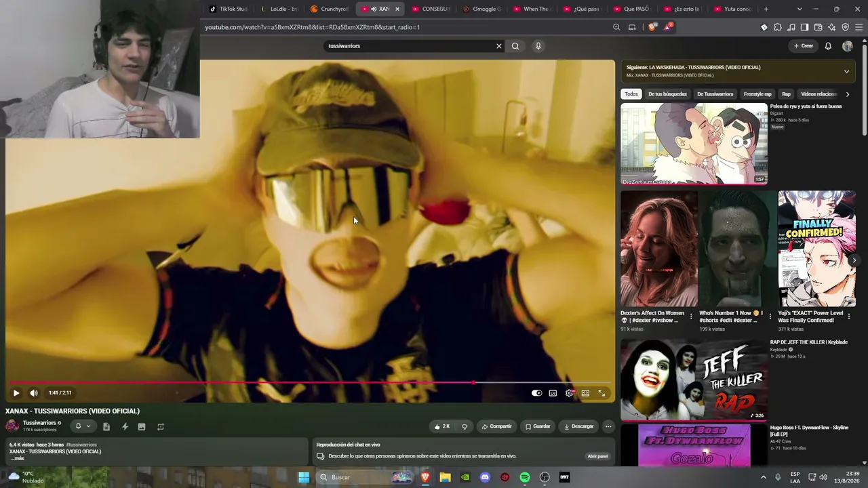The height and width of the screenshot is (488, 868).
Task: Open the YouTube account avatar menu
Action: [x=847, y=46]
